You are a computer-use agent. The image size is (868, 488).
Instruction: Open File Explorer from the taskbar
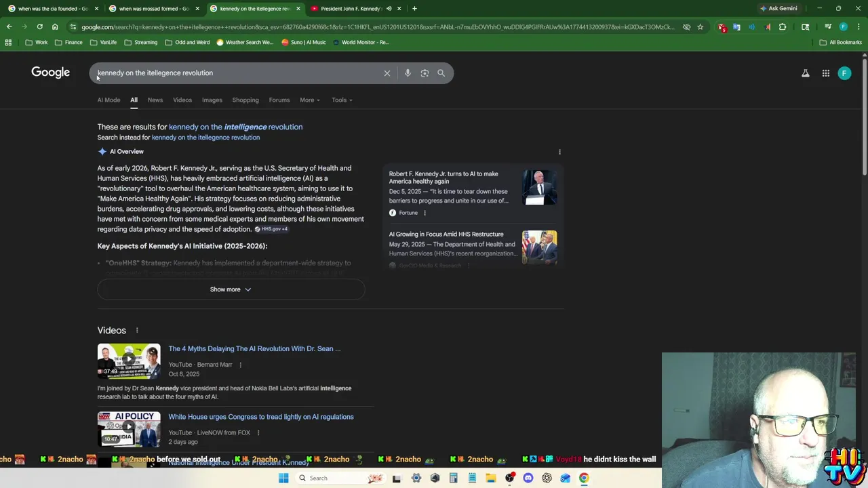[490, 479]
